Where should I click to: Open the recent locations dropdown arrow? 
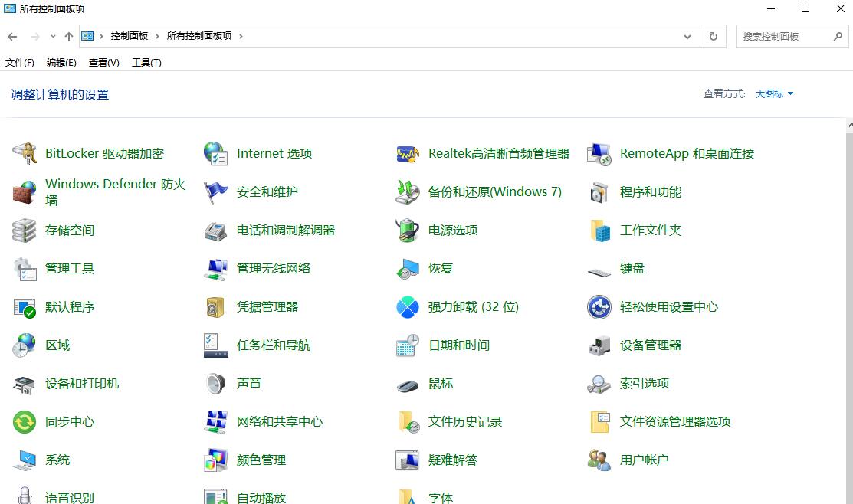[53, 37]
